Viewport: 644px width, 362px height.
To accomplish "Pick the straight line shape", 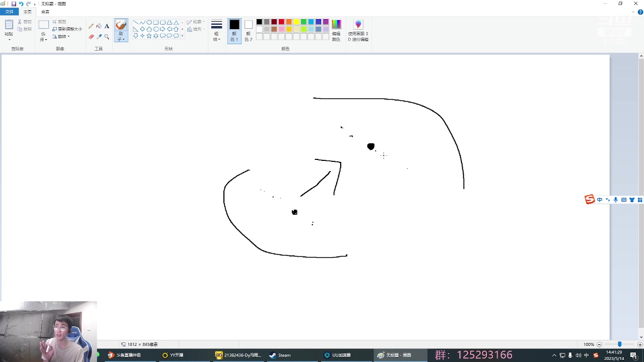I will (x=136, y=23).
